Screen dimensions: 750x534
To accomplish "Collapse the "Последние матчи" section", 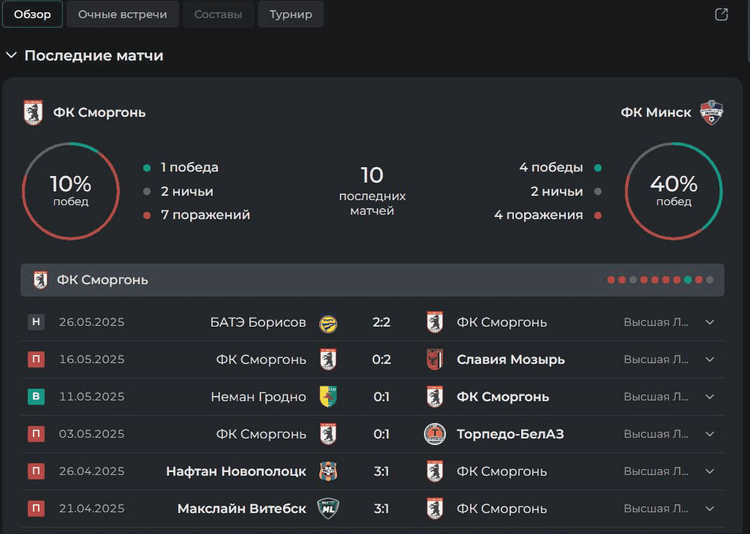I will [11, 56].
